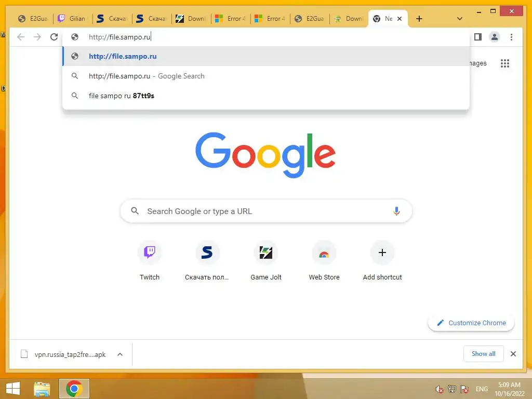
Task: Open the Web Store shortcut
Action: (324, 261)
